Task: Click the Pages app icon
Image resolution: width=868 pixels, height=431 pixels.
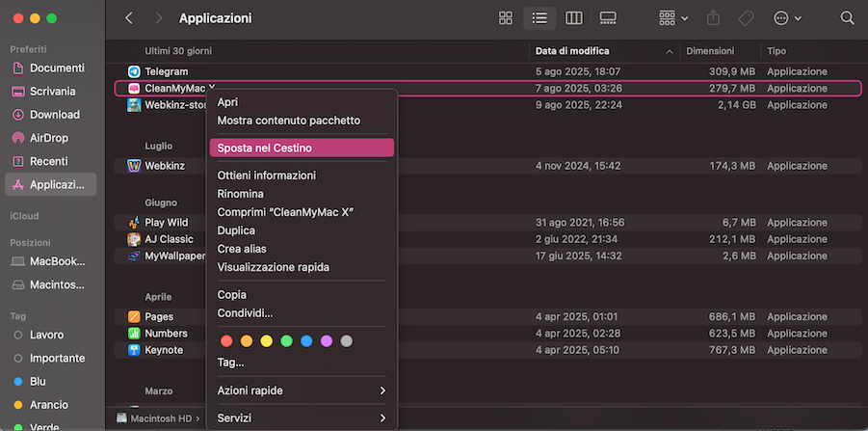Action: click(134, 317)
